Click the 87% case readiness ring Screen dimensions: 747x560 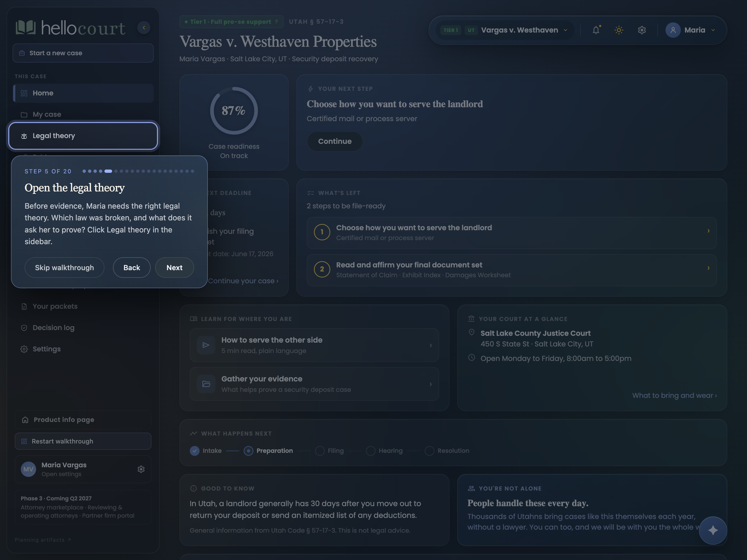(x=234, y=111)
